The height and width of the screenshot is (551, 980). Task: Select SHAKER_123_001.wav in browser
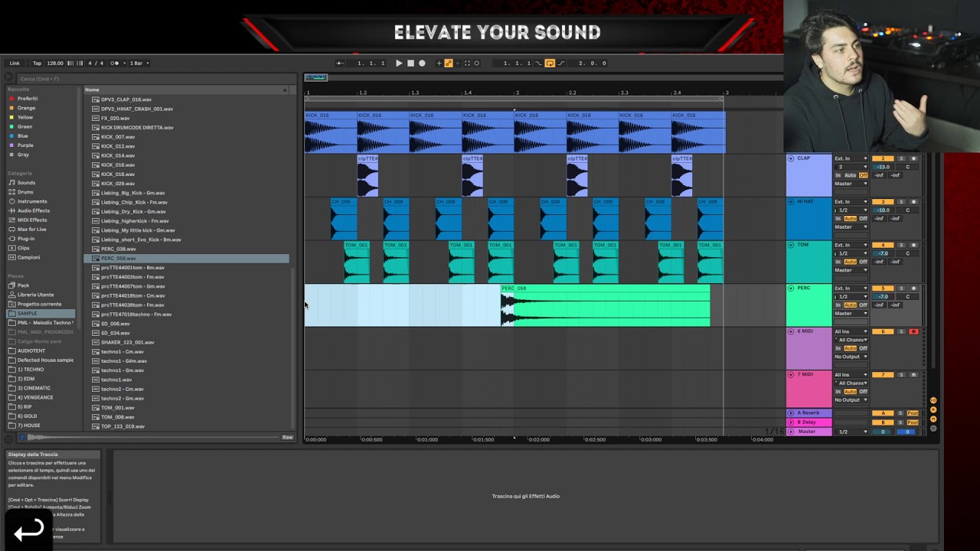click(127, 342)
